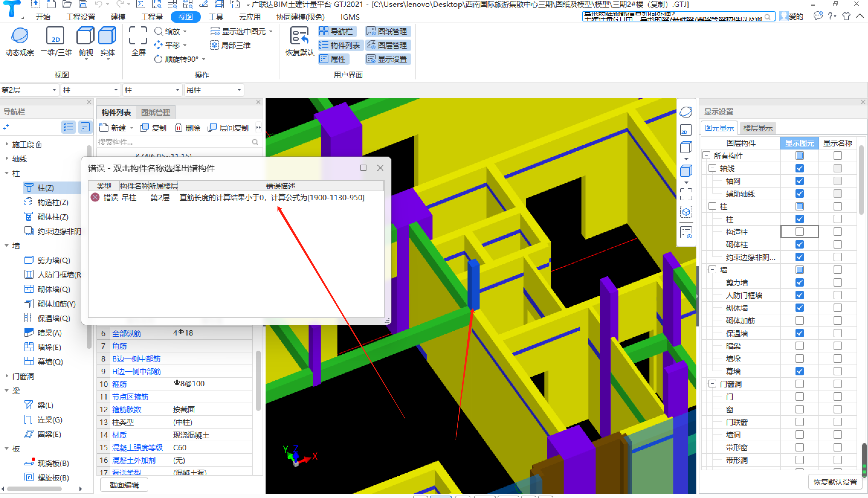Click the 恢复默认 restore layout icon
The image size is (868, 498).
[x=299, y=36]
